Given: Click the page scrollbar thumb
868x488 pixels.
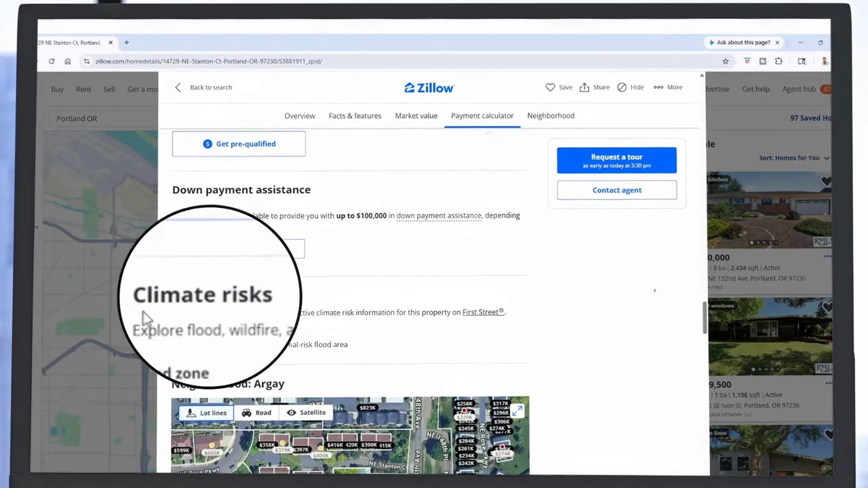Looking at the screenshot, I should [705, 317].
